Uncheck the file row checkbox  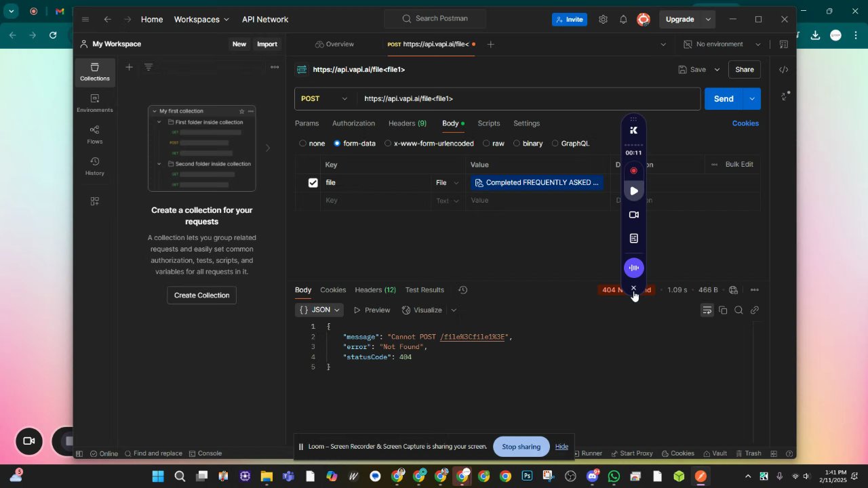coord(313,183)
